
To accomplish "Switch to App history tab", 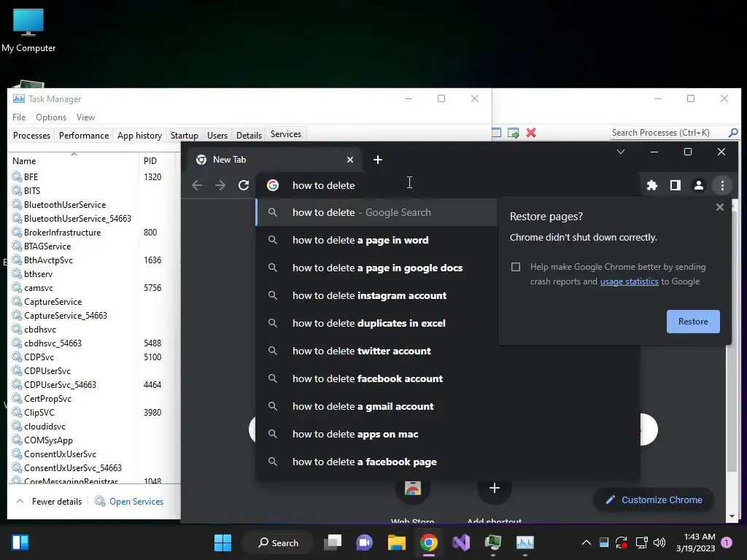I will [x=139, y=136].
